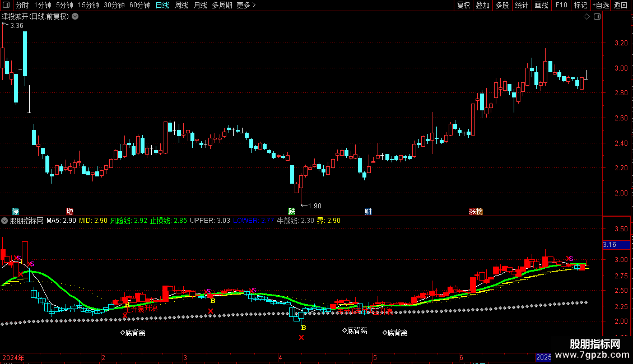Switch to 分时 intraday view
Viewport: 633px width, 364px height.
(22, 5)
